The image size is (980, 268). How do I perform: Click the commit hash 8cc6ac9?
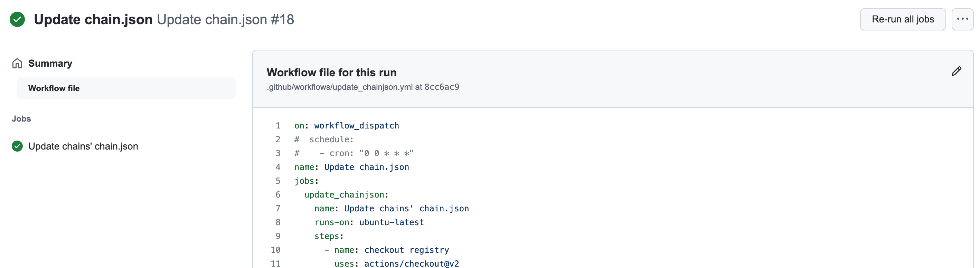[442, 87]
